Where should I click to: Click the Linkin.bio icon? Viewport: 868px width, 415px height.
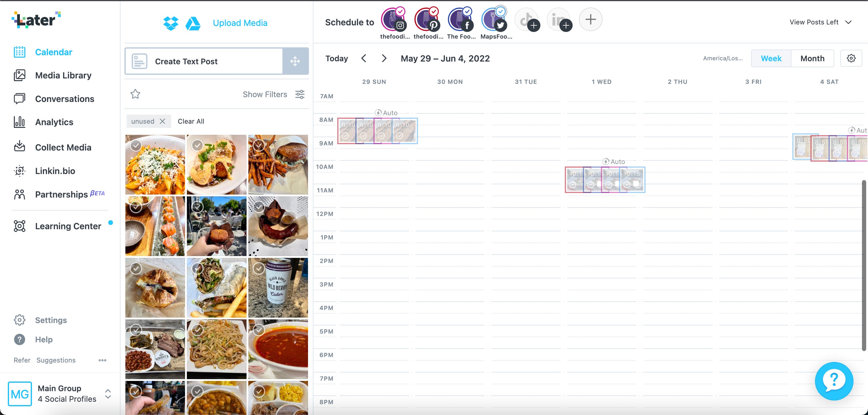(20, 171)
